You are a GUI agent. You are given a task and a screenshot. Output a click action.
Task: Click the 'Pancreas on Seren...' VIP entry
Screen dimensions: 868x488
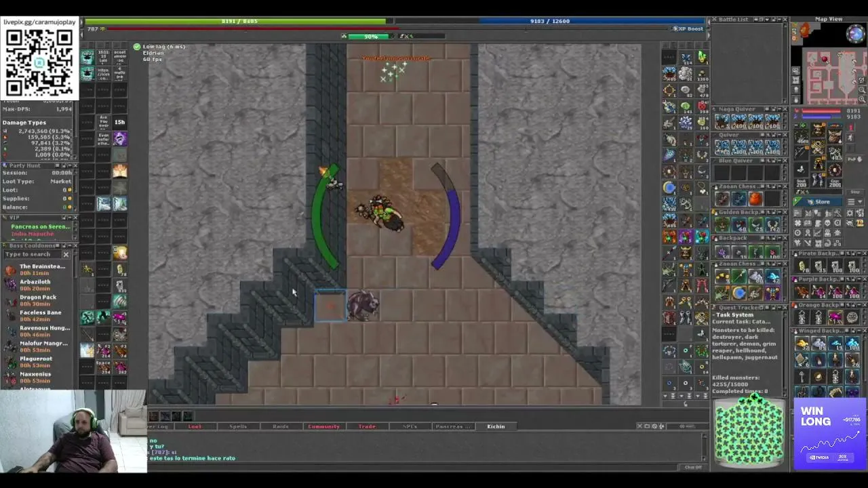[x=41, y=226]
